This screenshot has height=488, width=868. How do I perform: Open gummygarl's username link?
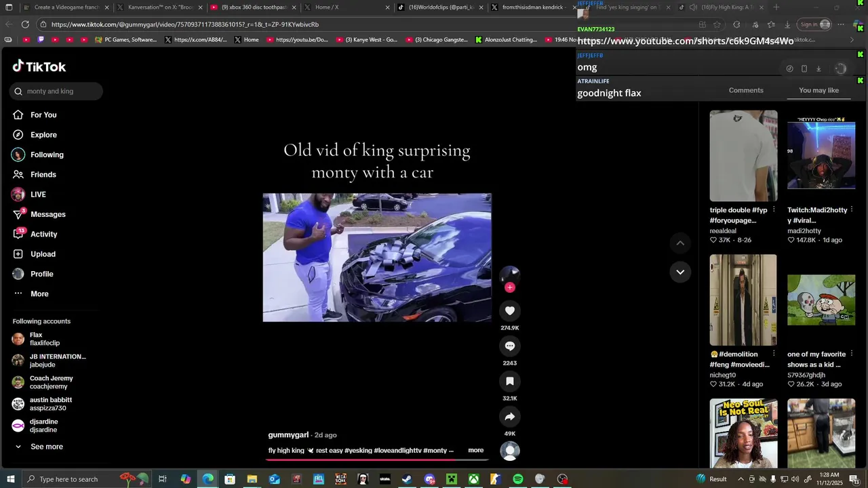point(288,435)
